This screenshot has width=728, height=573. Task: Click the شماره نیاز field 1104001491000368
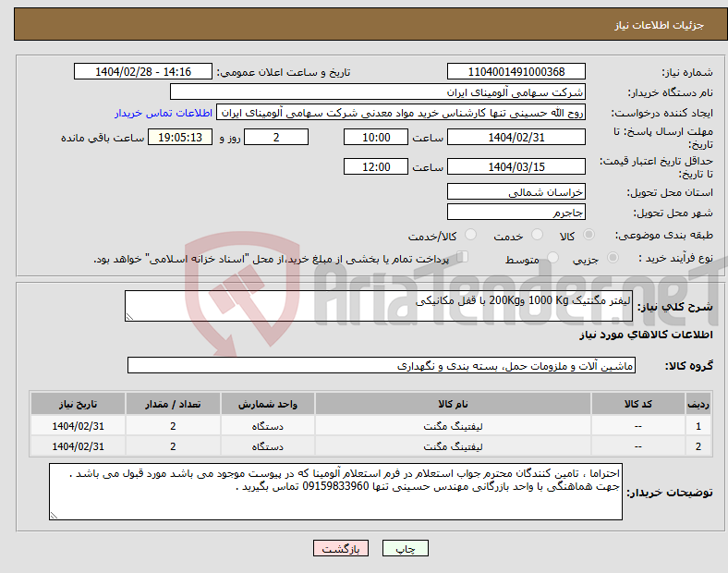(x=516, y=72)
